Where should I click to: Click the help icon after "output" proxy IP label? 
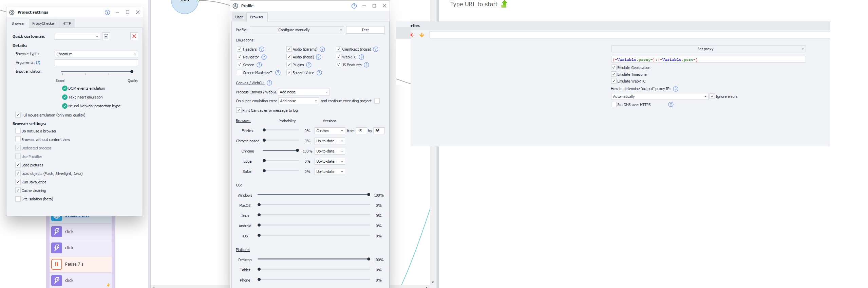pyautogui.click(x=676, y=89)
